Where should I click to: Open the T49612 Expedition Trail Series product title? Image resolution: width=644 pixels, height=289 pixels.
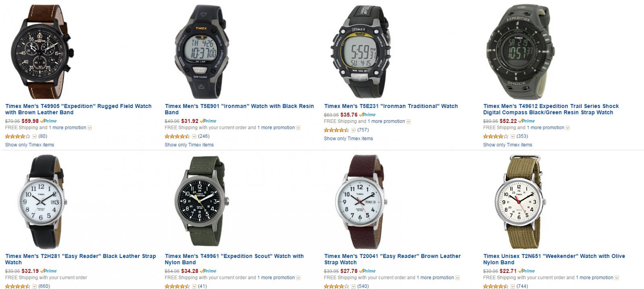click(551, 109)
